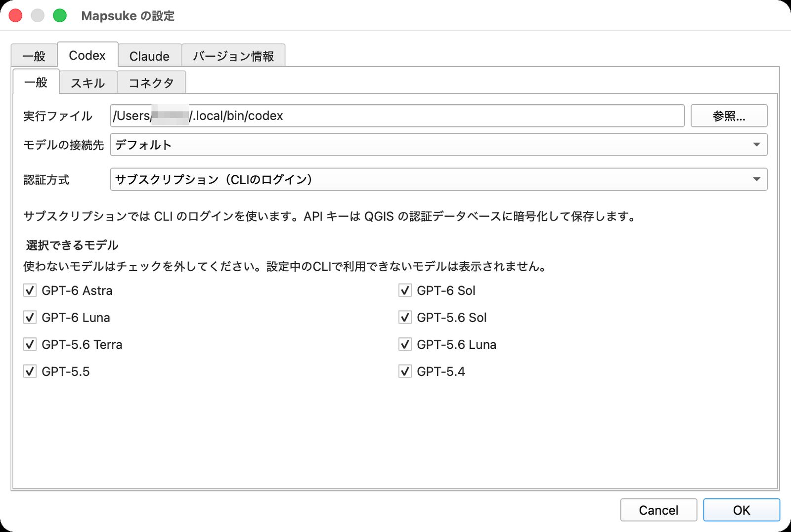This screenshot has width=791, height=532.
Task: Click the green zoom window button
Action: pyautogui.click(x=60, y=15)
